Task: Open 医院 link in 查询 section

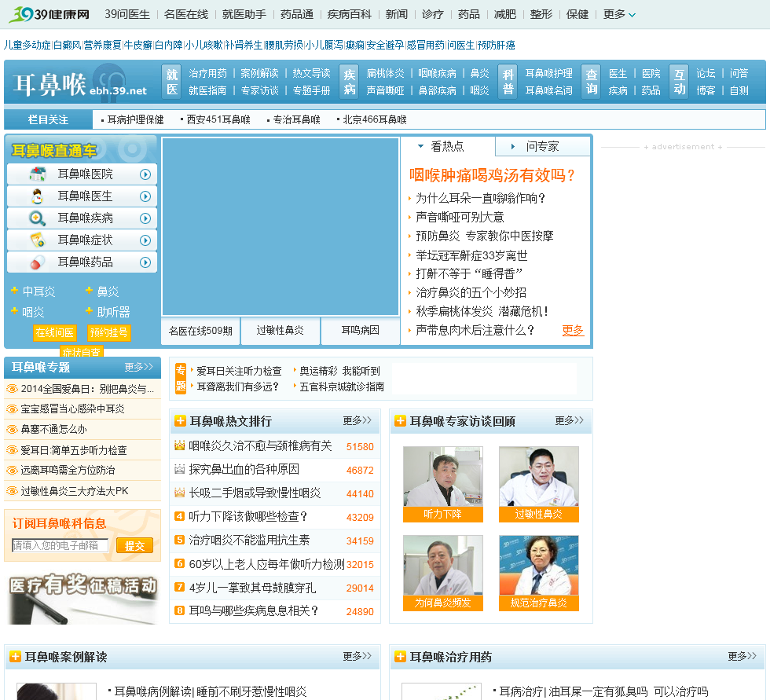Action: [x=651, y=73]
